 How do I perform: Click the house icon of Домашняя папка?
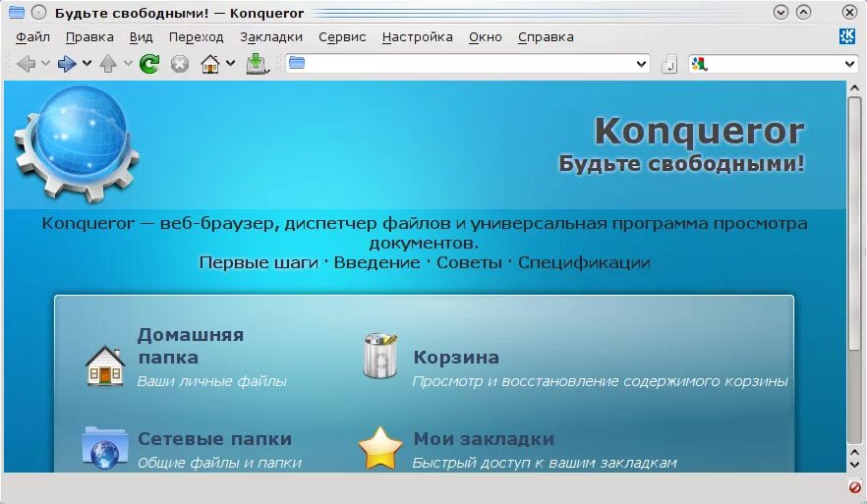(x=105, y=365)
